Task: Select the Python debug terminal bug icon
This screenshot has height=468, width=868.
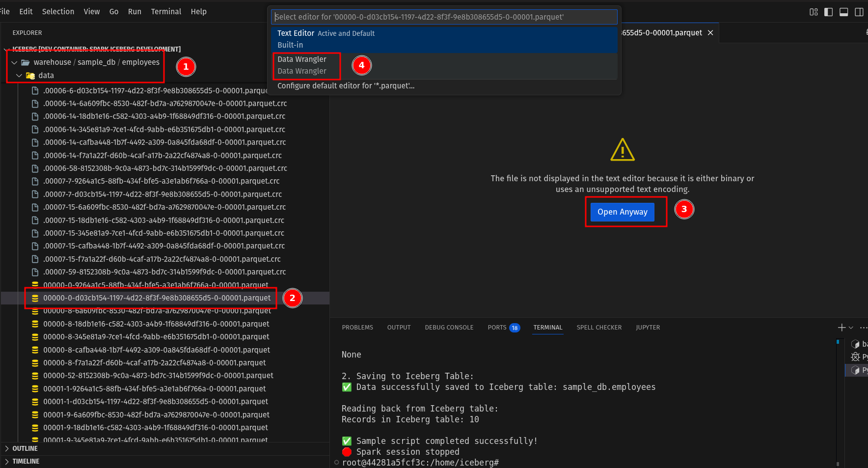Action: coord(855,357)
